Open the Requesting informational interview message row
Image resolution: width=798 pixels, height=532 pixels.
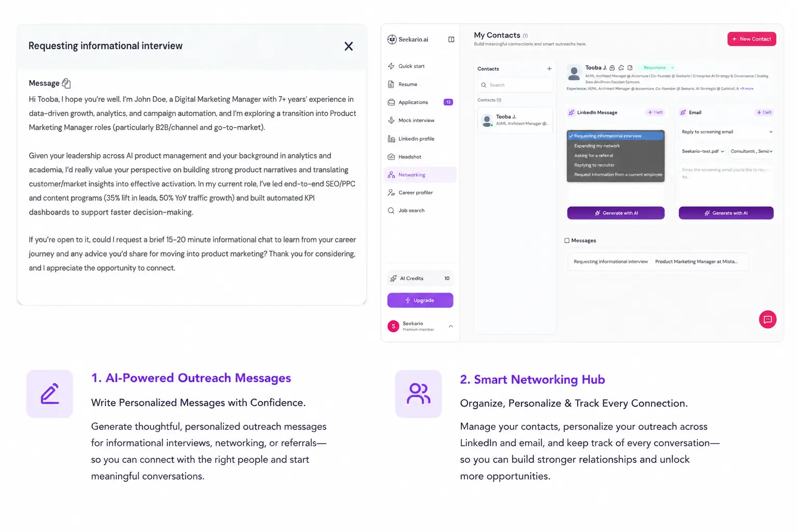pyautogui.click(x=658, y=262)
